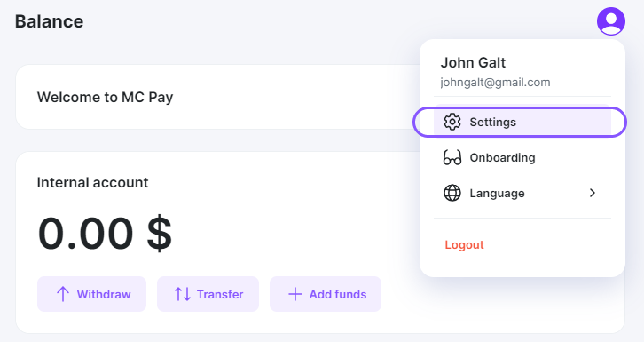Click the Withdraw button
The height and width of the screenshot is (342, 644).
pyautogui.click(x=91, y=294)
